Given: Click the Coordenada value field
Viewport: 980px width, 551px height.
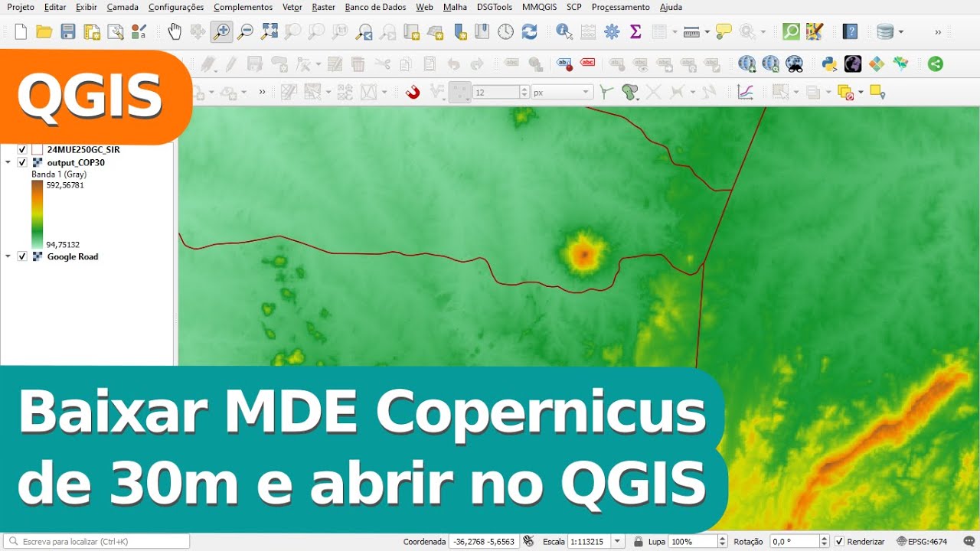Looking at the screenshot, I should point(483,541).
